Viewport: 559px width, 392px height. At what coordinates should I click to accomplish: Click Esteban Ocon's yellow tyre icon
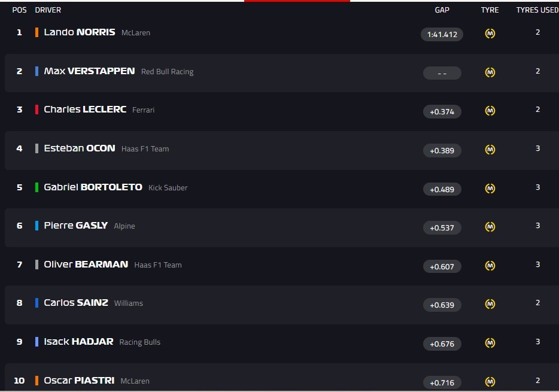490,150
